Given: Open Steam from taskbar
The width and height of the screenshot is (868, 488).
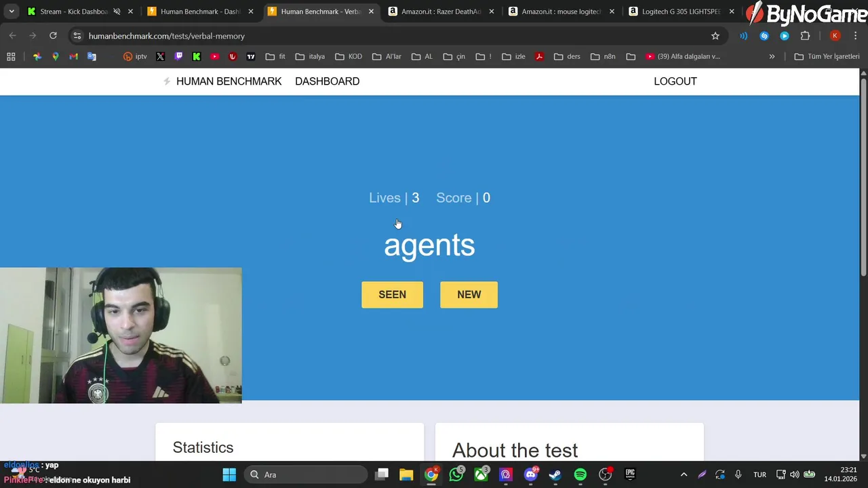Looking at the screenshot, I should click(x=555, y=474).
